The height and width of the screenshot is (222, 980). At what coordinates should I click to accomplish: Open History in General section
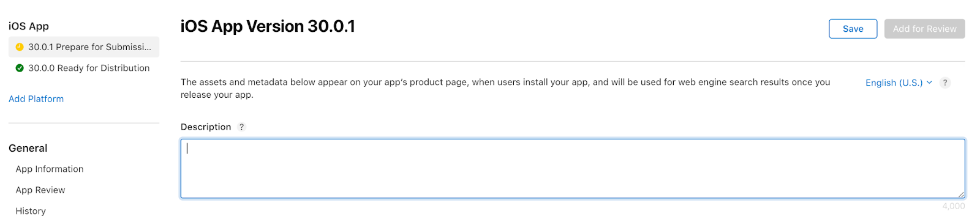31,211
